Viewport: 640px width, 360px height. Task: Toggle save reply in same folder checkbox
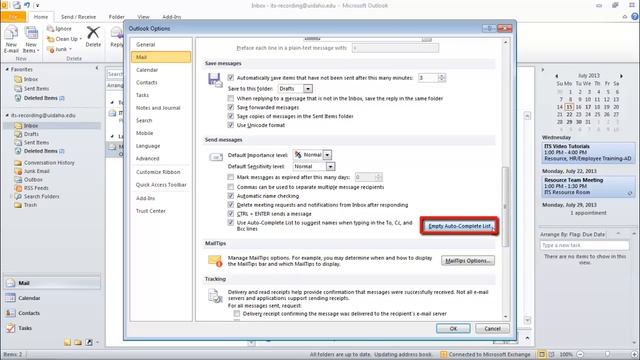point(231,98)
